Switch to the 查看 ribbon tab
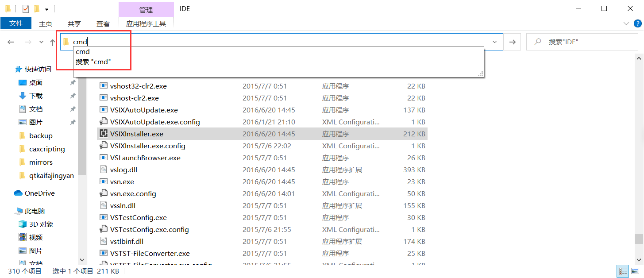 (x=103, y=23)
